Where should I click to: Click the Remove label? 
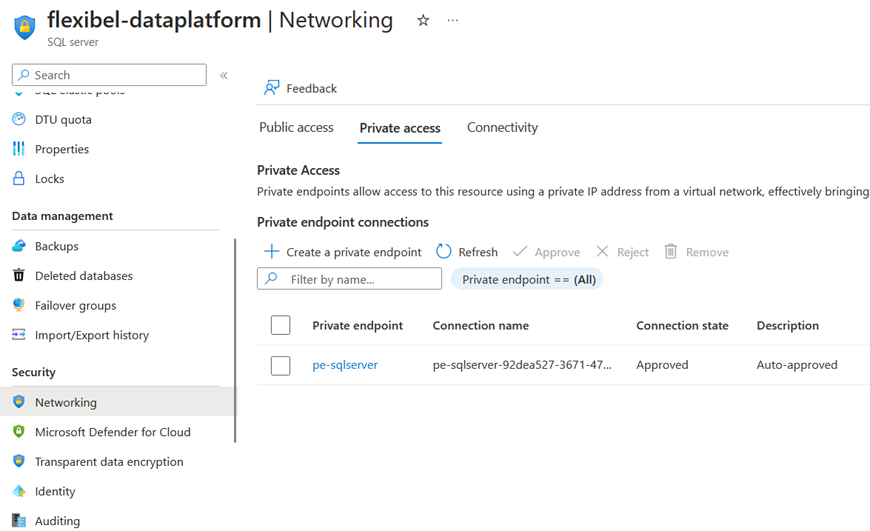(707, 252)
